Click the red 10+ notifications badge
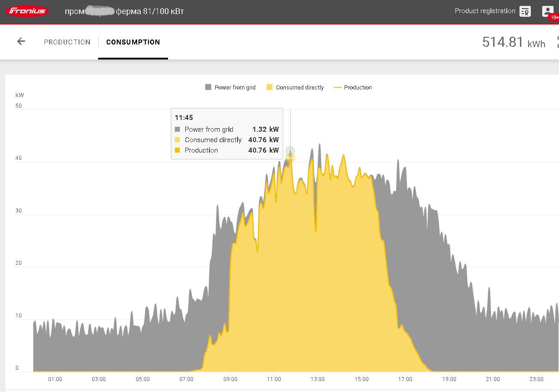 [554, 17]
